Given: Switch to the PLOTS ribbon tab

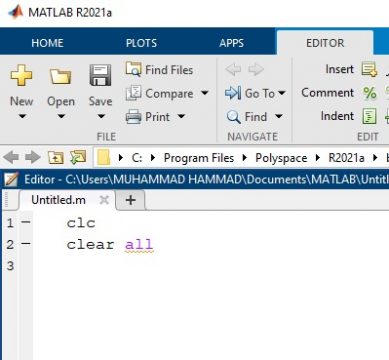Looking at the screenshot, I should pos(141,43).
